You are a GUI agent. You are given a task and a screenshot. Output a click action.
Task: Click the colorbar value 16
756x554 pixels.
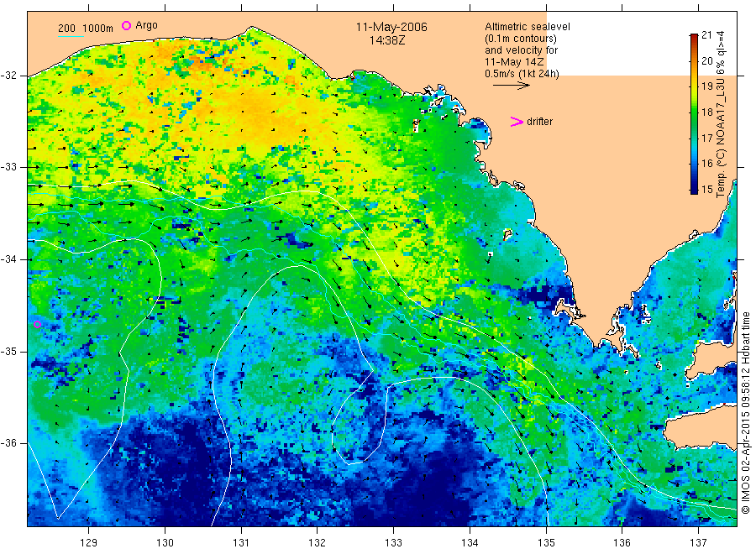[706, 164]
